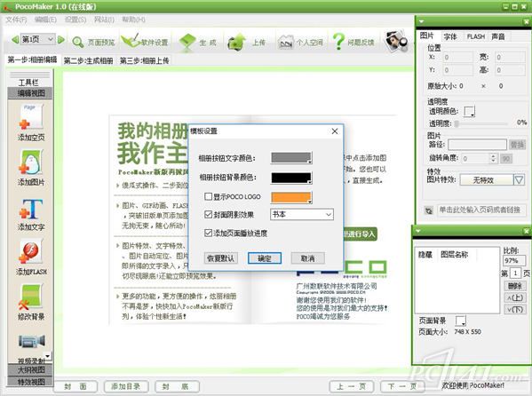532x396 pixels.
Task: Go to previous page using left green arrow
Action: 15,40
